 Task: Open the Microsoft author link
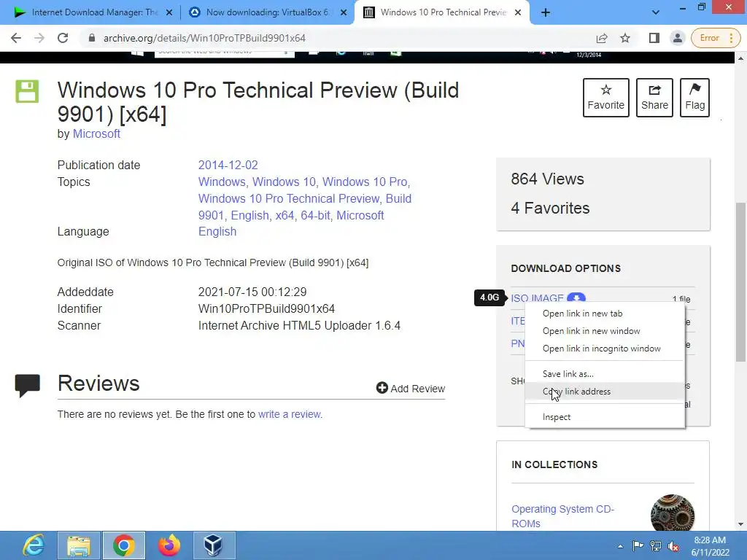[x=96, y=134]
